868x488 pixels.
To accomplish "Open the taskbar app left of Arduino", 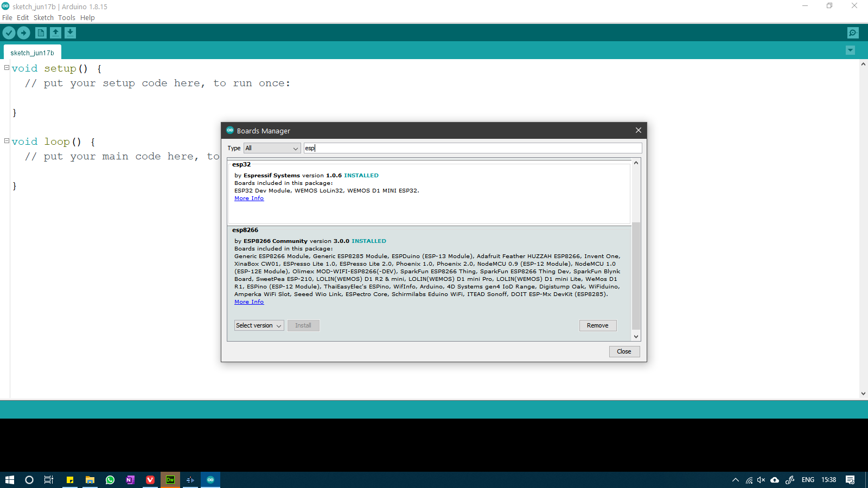I will [190, 480].
